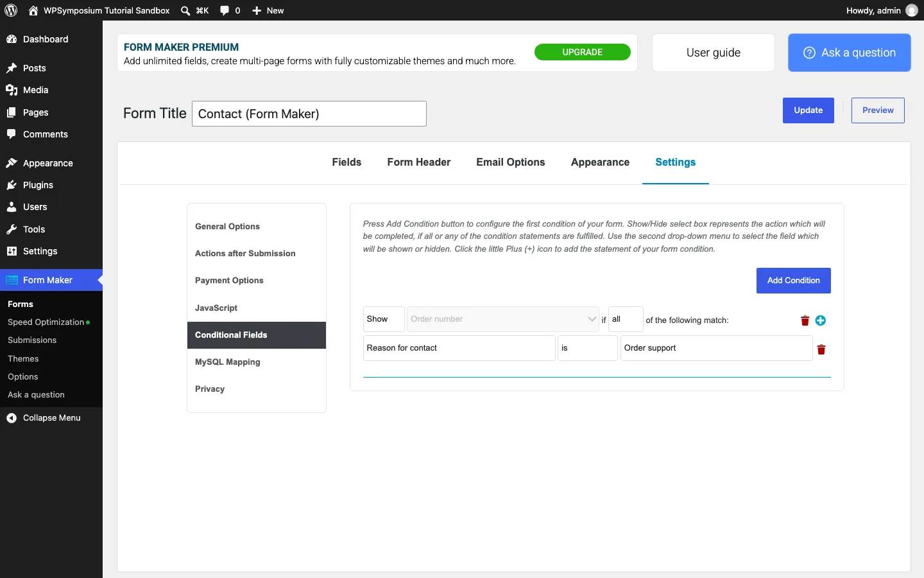Open MySQL Mapping section
924x578 pixels.
[x=257, y=362]
